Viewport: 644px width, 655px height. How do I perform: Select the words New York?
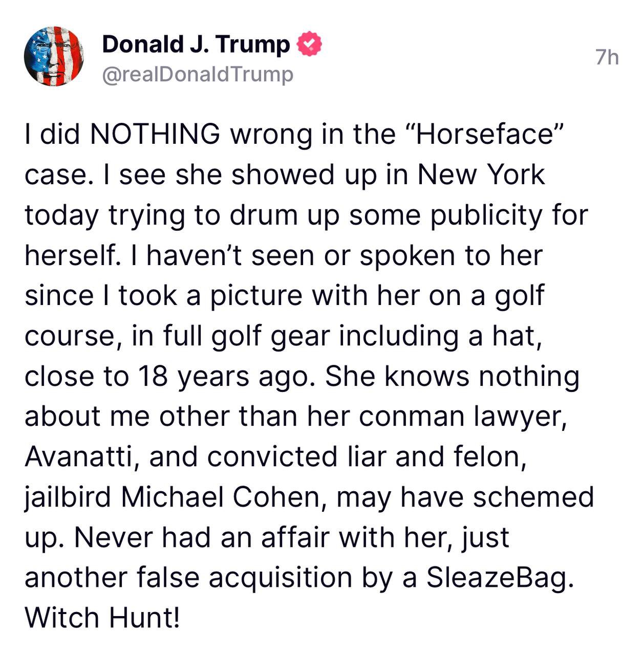[481, 174]
